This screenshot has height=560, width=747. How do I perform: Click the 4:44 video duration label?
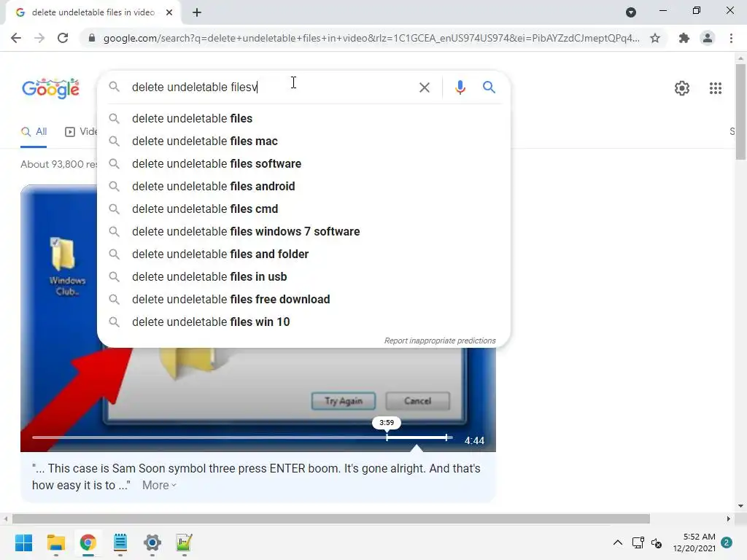click(474, 440)
